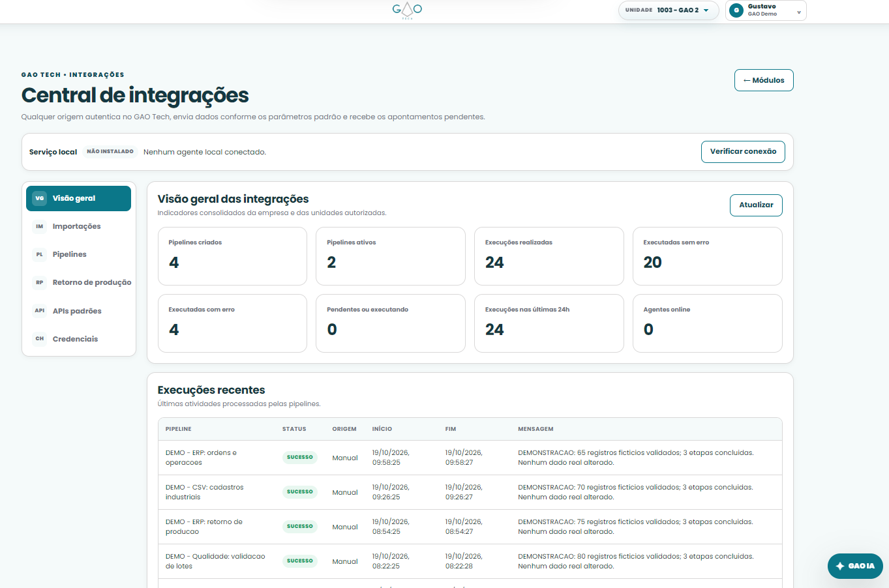Click the Atualizar button
This screenshot has height=588, width=889.
pos(756,205)
